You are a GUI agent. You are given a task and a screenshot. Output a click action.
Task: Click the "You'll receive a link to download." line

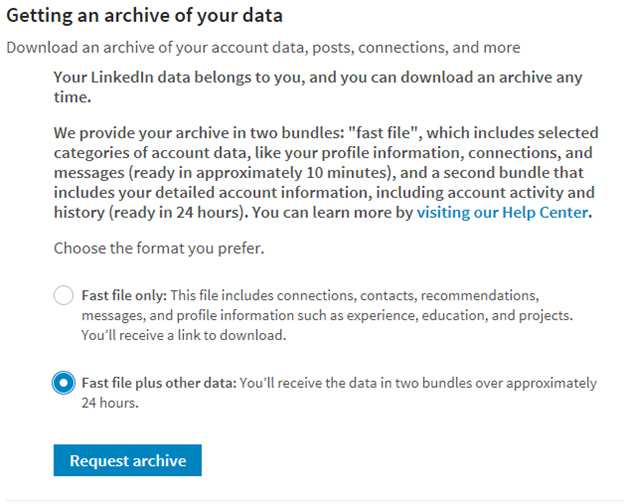pos(184,335)
